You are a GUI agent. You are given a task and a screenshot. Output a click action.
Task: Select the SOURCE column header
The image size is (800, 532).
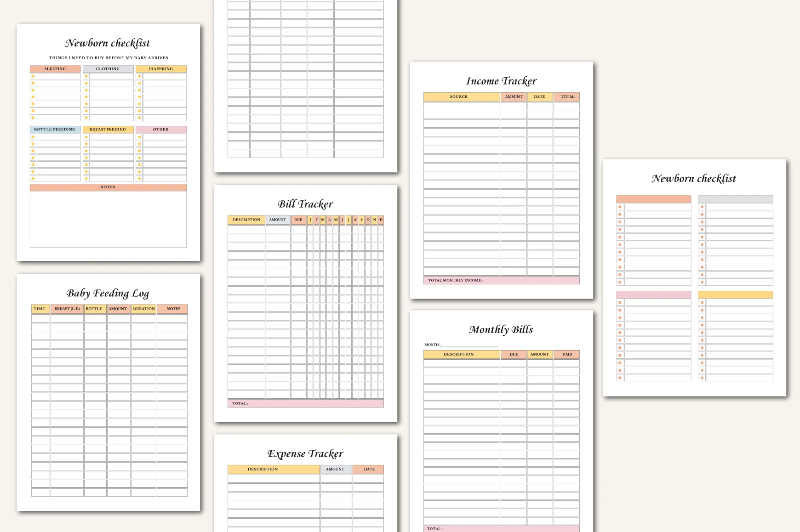(x=462, y=96)
